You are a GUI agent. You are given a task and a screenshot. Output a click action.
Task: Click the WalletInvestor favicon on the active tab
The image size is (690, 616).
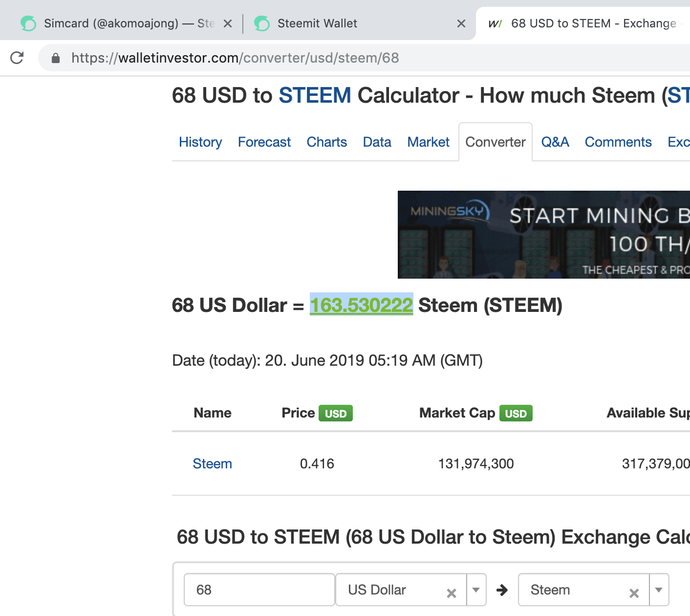tap(495, 23)
